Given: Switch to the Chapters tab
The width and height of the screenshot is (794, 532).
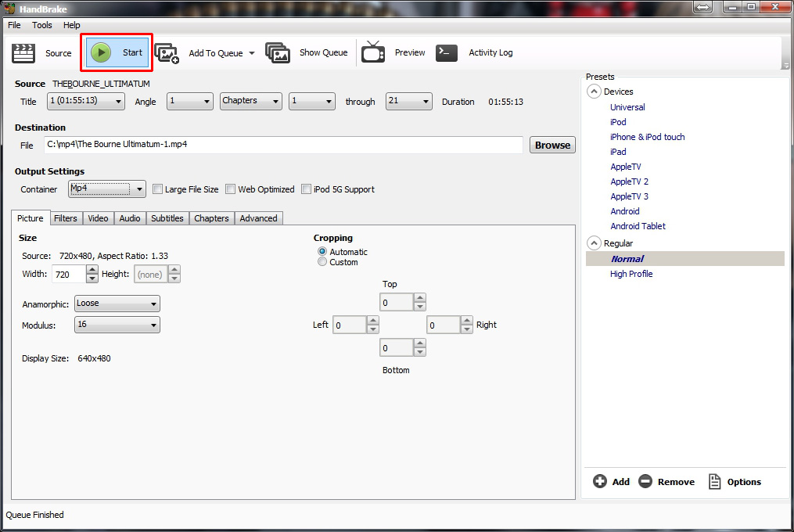Looking at the screenshot, I should [x=211, y=218].
